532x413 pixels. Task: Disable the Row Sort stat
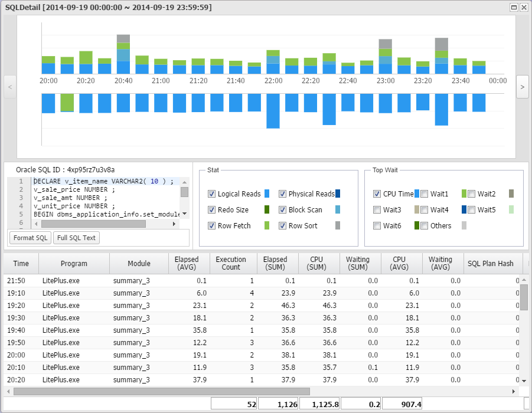click(282, 225)
